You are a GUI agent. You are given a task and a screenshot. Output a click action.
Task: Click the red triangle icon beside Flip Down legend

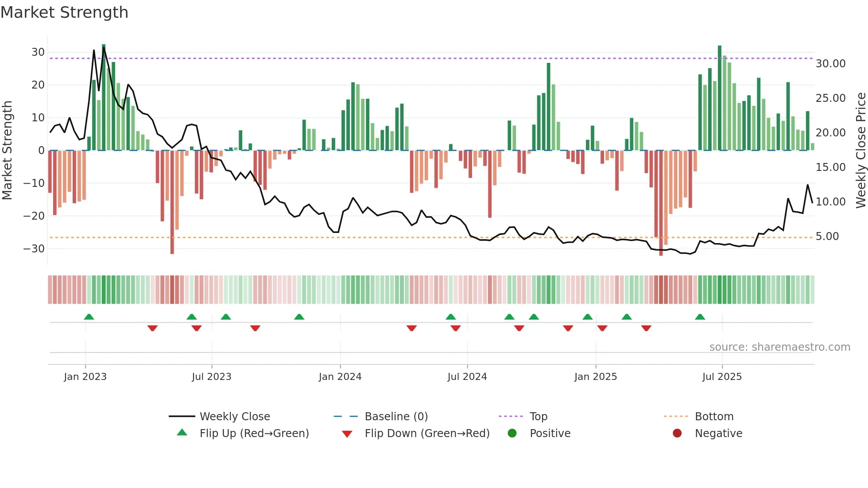tap(347, 434)
